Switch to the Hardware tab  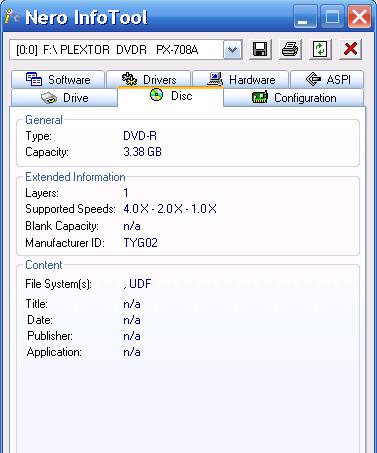(x=241, y=80)
